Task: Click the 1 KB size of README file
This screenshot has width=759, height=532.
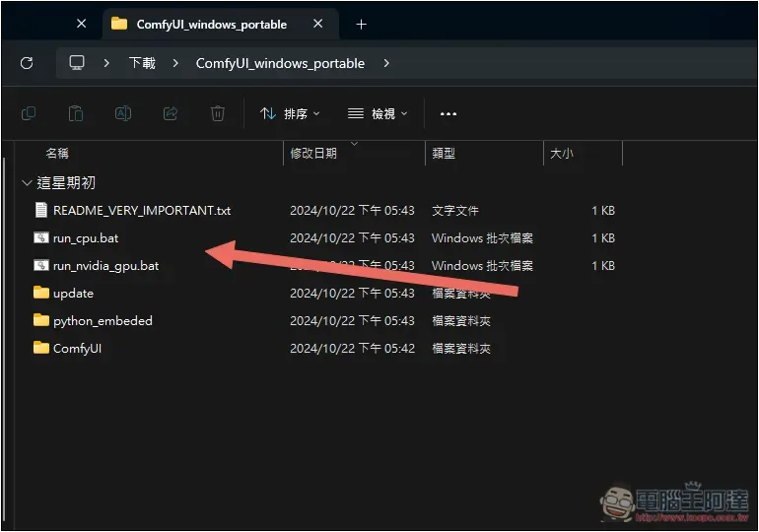Action: (x=603, y=211)
